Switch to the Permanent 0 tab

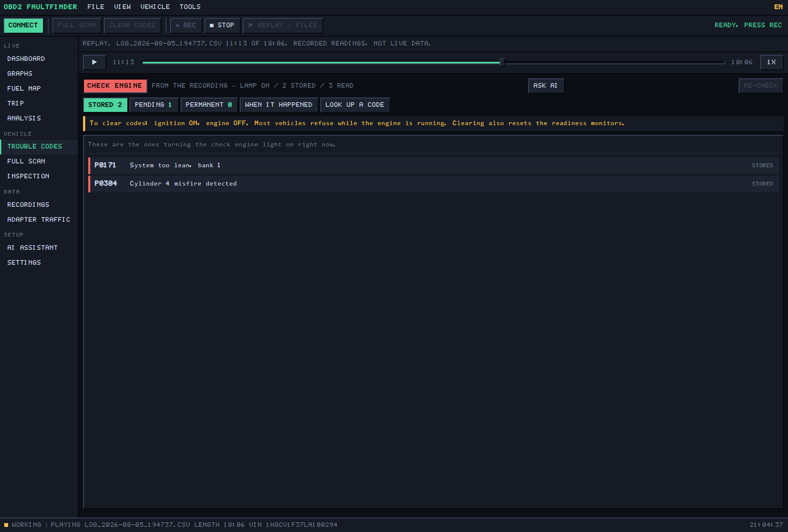coord(209,105)
